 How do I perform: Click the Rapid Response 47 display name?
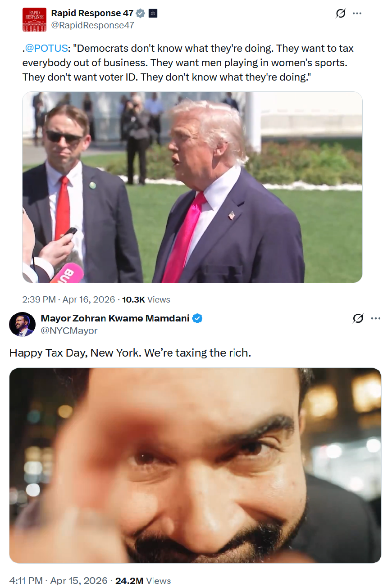92,14
